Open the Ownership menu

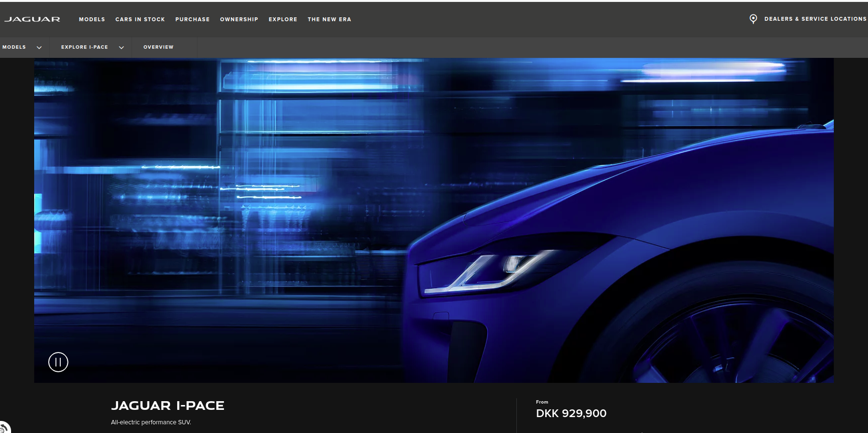(239, 19)
